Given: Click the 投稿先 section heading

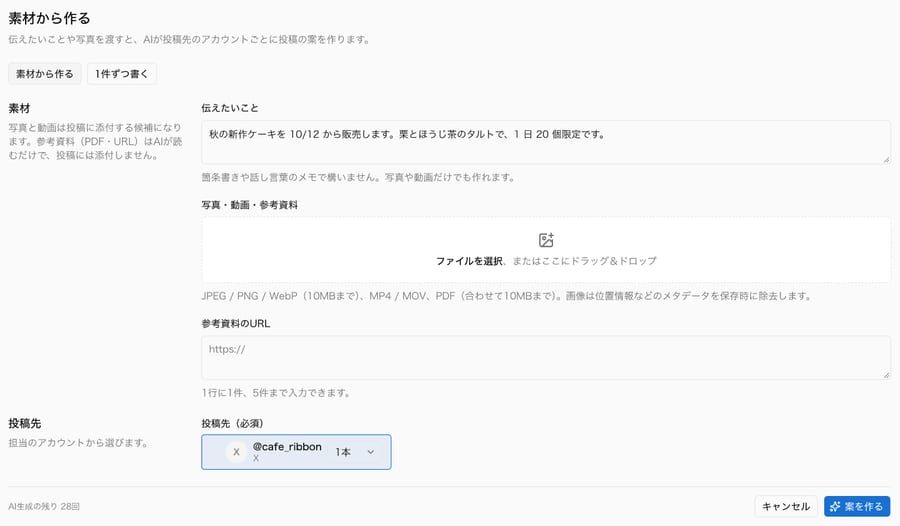Looking at the screenshot, I should pos(25,424).
